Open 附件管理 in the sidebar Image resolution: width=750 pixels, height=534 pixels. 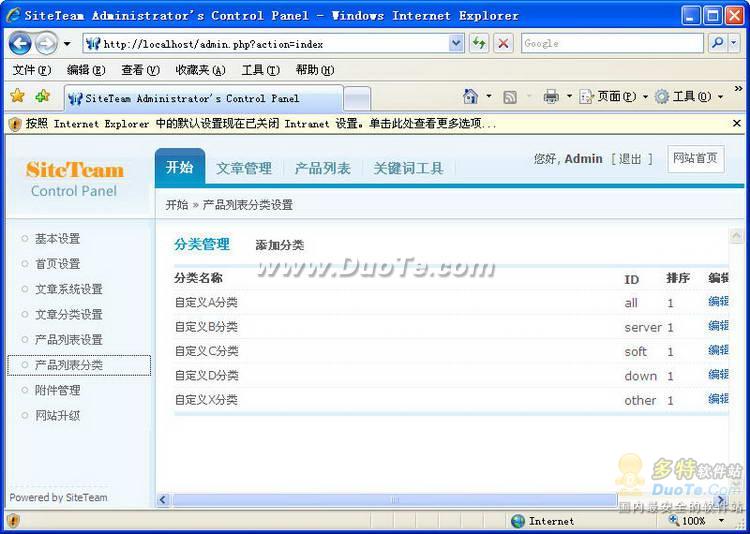[x=57, y=391]
